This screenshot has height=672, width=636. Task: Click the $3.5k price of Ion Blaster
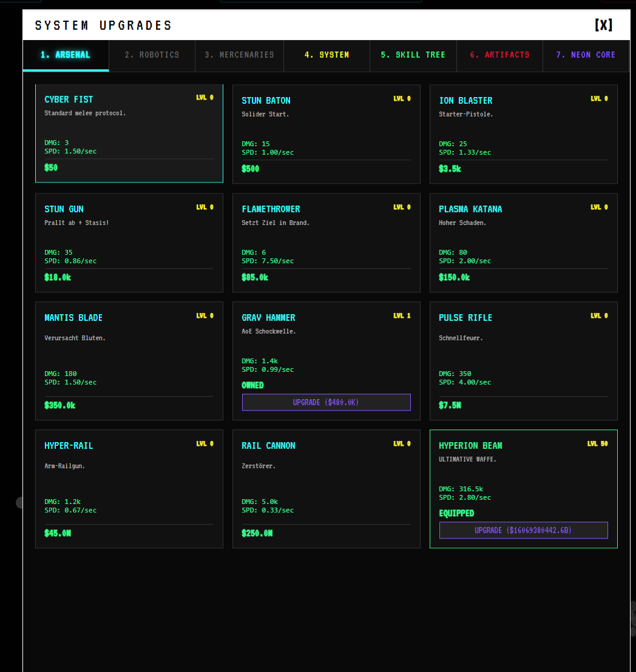click(x=450, y=169)
